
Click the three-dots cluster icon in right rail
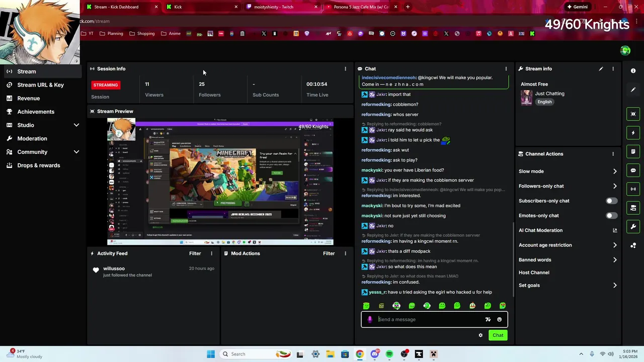click(x=633, y=245)
